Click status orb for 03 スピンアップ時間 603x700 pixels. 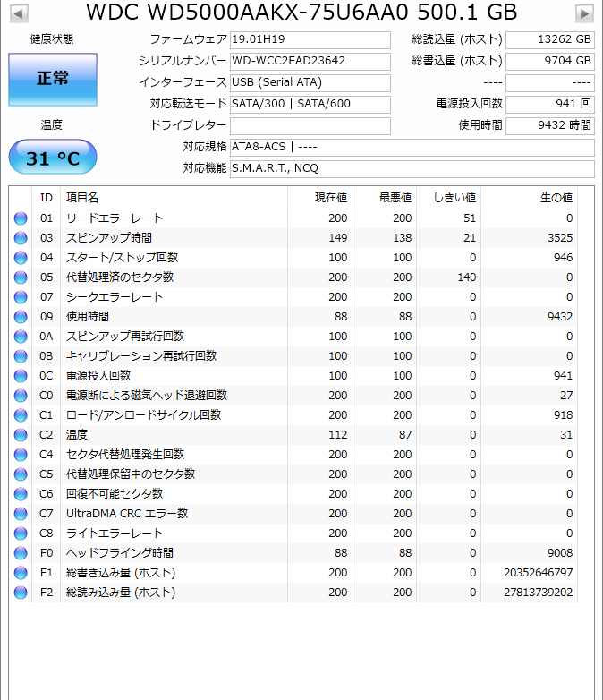pos(21,238)
